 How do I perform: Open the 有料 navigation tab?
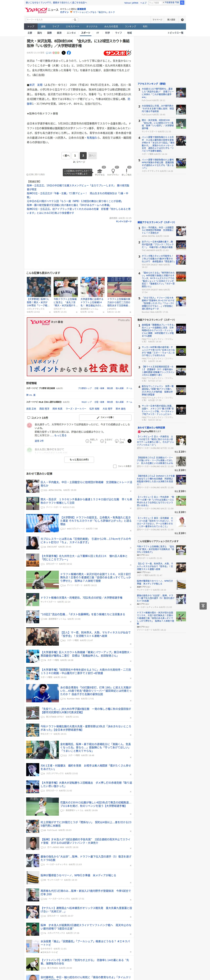145,27
